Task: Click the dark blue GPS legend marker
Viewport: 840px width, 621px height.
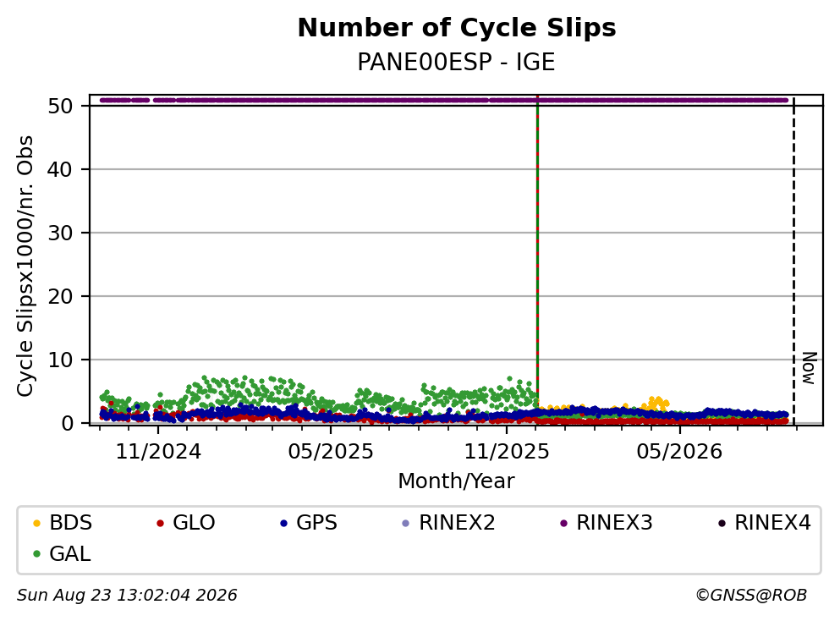Action: pyautogui.click(x=283, y=523)
